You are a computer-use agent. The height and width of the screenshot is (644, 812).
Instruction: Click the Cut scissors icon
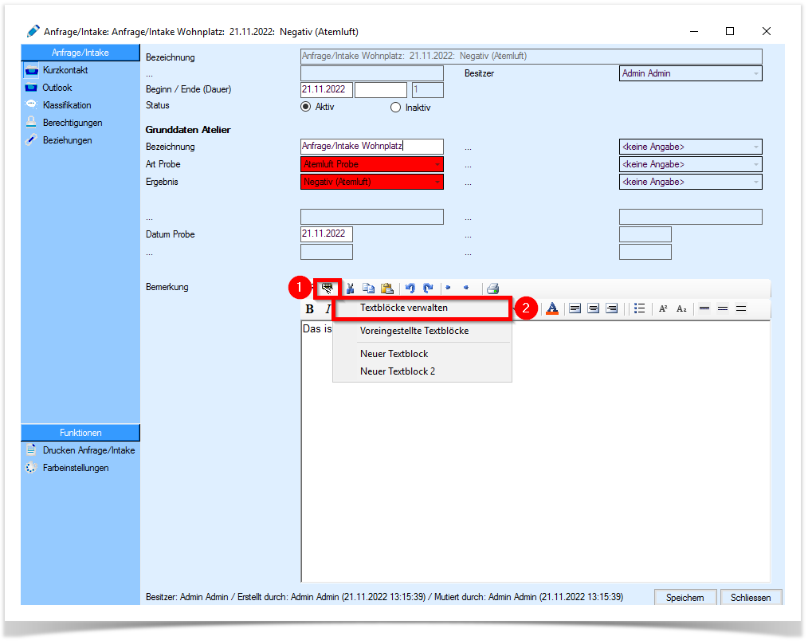(x=350, y=289)
